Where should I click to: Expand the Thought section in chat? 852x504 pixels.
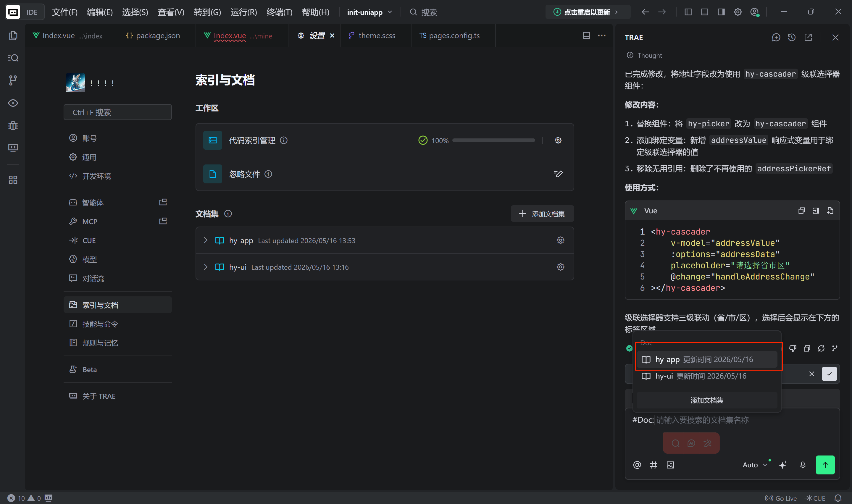[644, 55]
